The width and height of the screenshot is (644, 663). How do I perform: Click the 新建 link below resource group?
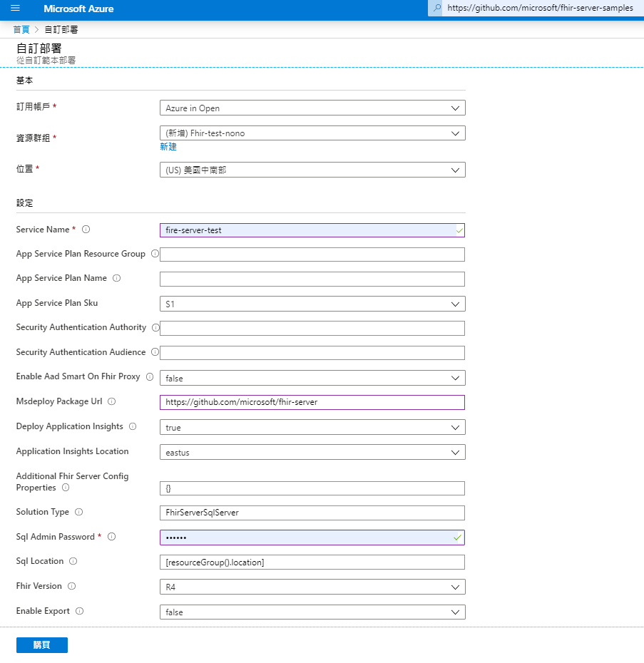pos(168,147)
